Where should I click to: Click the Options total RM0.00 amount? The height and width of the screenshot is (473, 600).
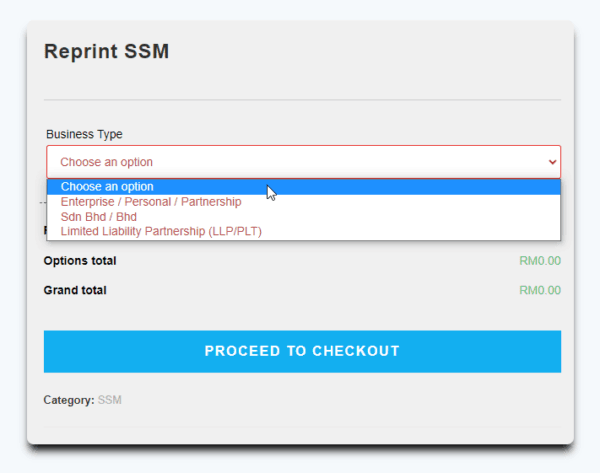click(540, 261)
